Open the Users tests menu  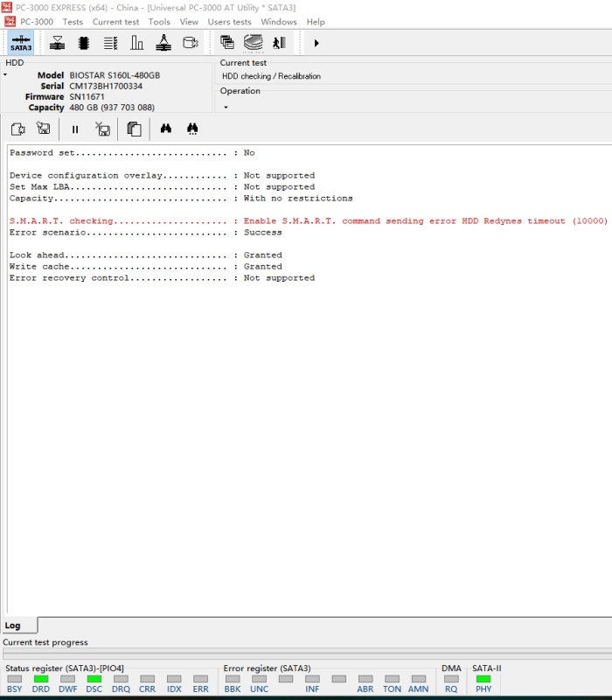[229, 22]
